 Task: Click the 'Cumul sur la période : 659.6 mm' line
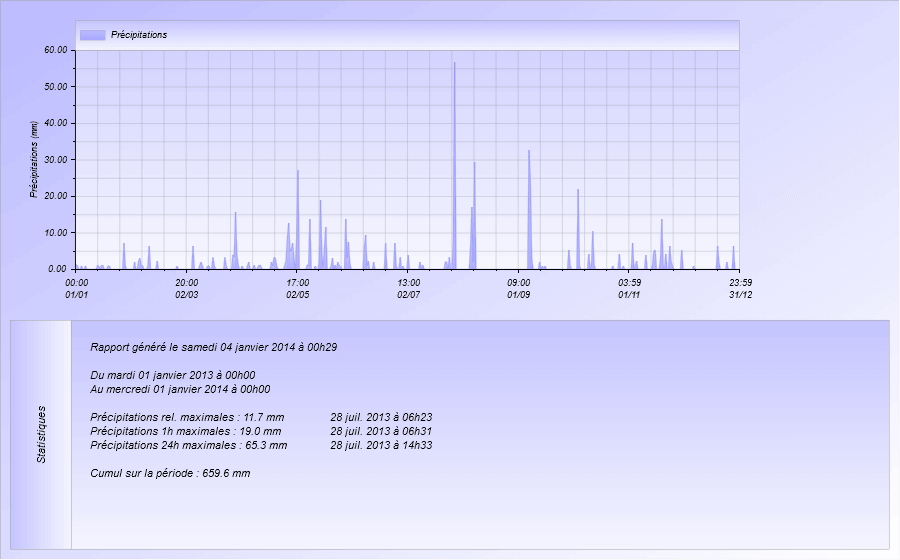(170, 473)
